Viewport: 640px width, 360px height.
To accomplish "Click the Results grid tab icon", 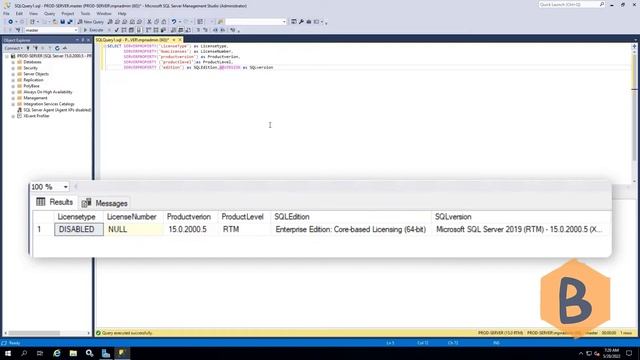I will (40, 202).
